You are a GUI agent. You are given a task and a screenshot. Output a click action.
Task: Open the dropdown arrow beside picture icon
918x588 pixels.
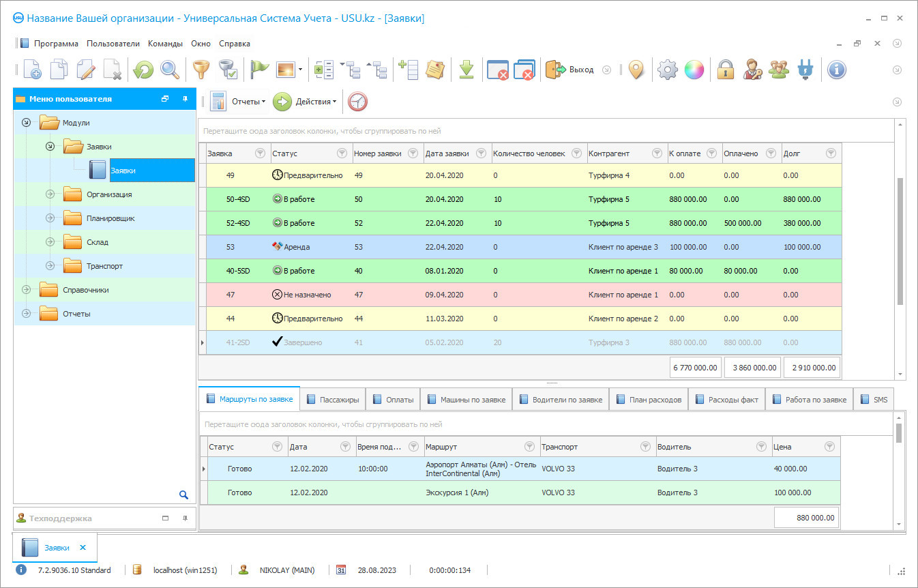[300, 70]
